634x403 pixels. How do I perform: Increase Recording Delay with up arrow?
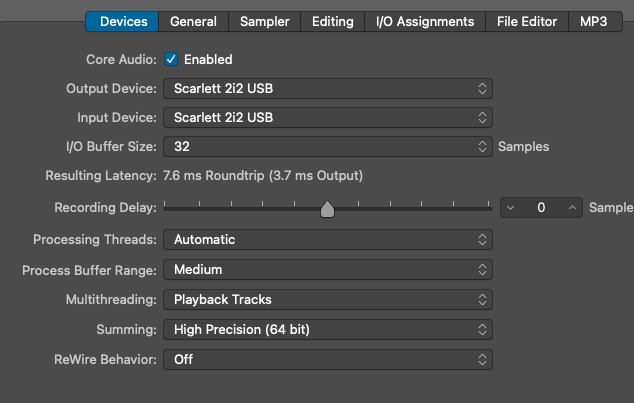pos(572,208)
